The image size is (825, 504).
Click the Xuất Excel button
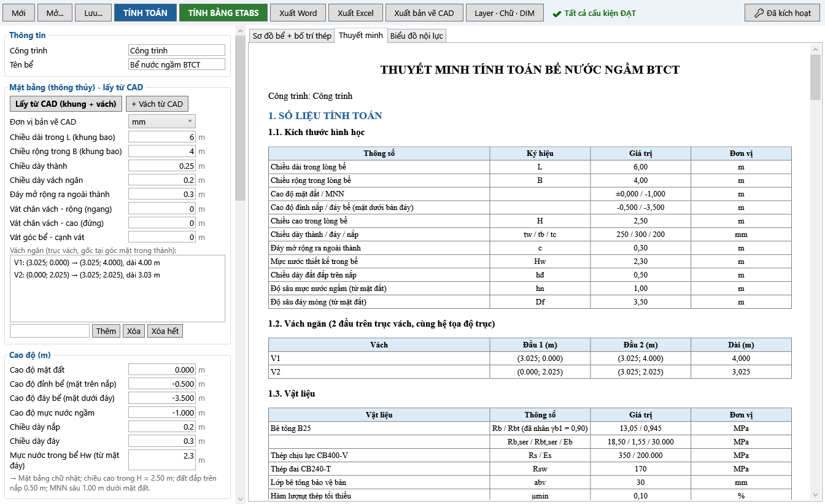tap(355, 13)
